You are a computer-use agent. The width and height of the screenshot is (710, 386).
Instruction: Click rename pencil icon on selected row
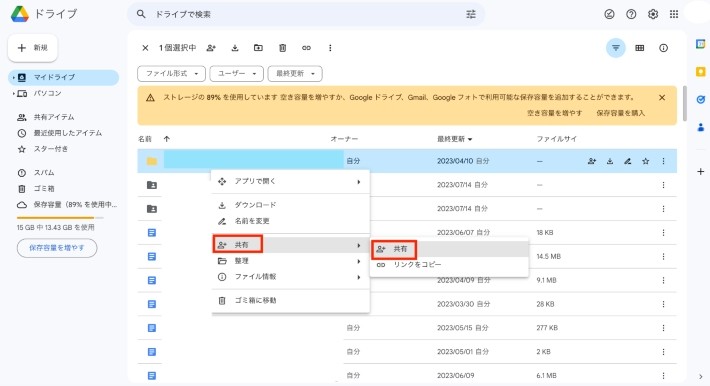pos(628,161)
